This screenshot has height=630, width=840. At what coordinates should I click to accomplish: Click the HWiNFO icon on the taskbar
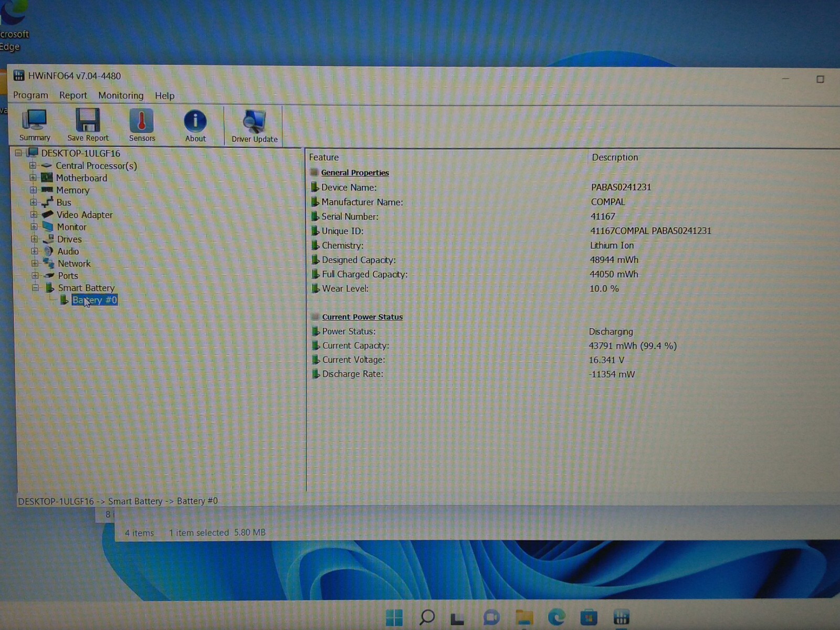point(621,617)
